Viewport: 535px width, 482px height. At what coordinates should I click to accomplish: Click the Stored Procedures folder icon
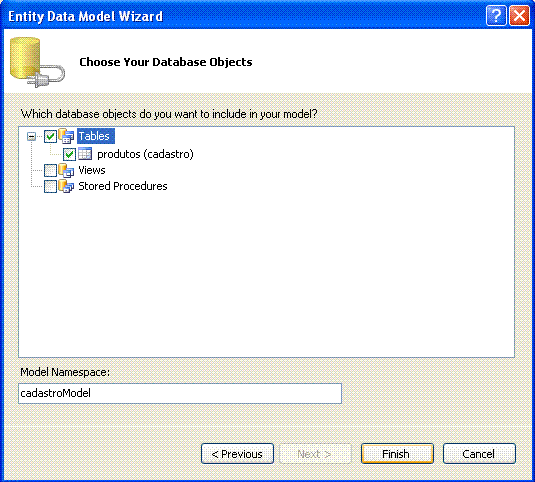pyautogui.click(x=66, y=186)
